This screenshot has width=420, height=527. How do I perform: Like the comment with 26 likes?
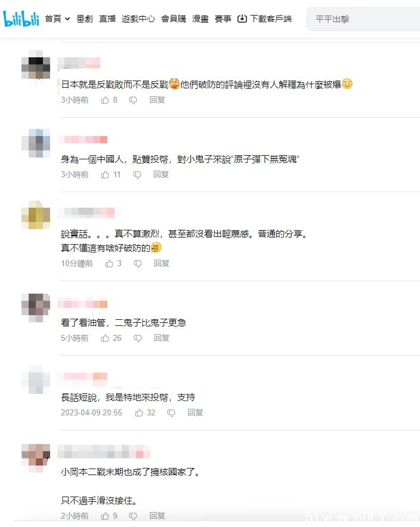pyautogui.click(x=105, y=338)
